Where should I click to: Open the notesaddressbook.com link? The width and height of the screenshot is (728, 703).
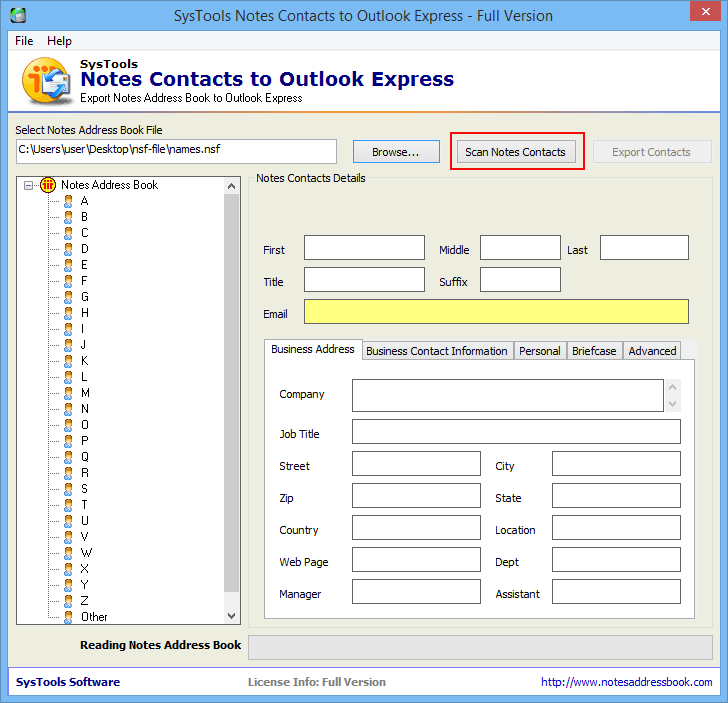pos(627,682)
